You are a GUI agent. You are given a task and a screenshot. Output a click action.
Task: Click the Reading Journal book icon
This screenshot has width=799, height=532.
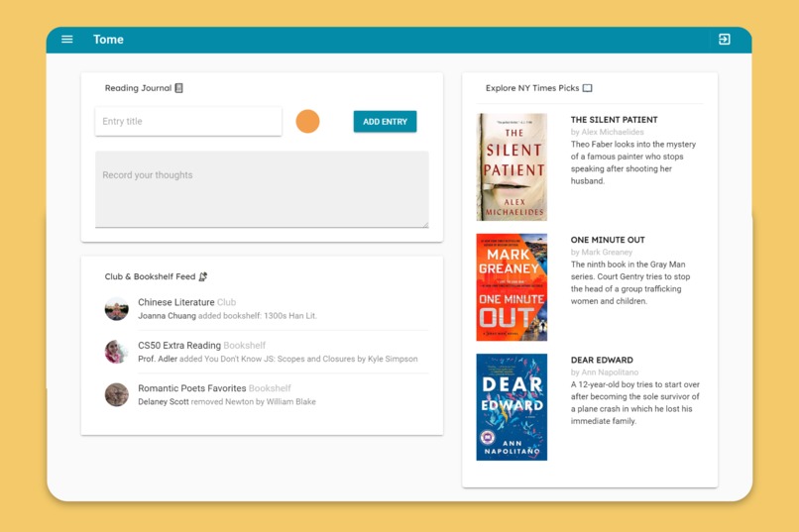click(x=178, y=88)
